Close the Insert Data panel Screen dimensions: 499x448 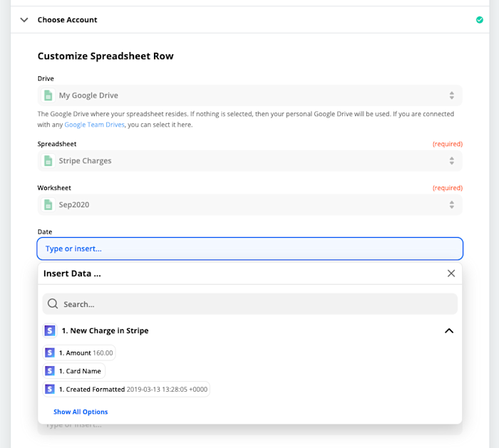[x=451, y=274]
